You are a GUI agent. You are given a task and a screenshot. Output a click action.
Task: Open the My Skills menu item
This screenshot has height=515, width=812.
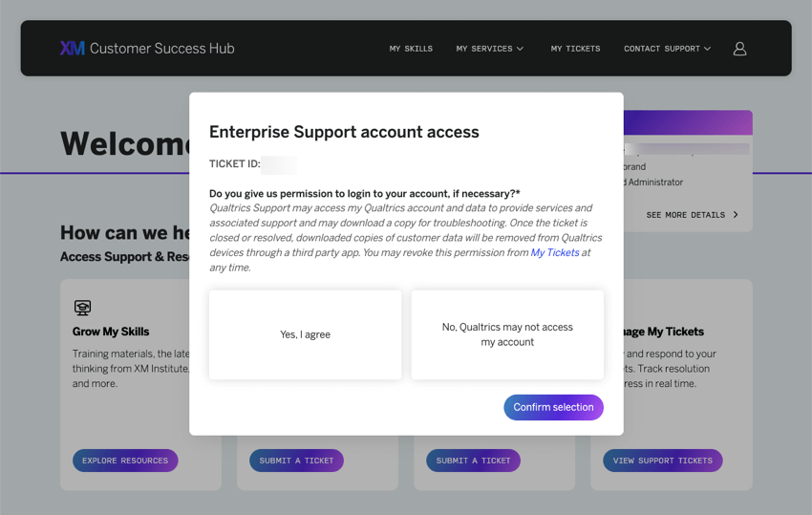[x=411, y=49]
